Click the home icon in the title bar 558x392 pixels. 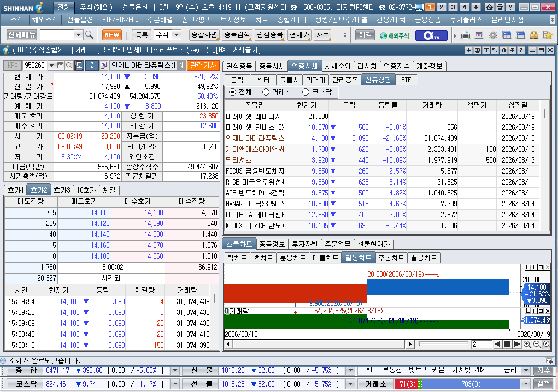pyautogui.click(x=490, y=7)
